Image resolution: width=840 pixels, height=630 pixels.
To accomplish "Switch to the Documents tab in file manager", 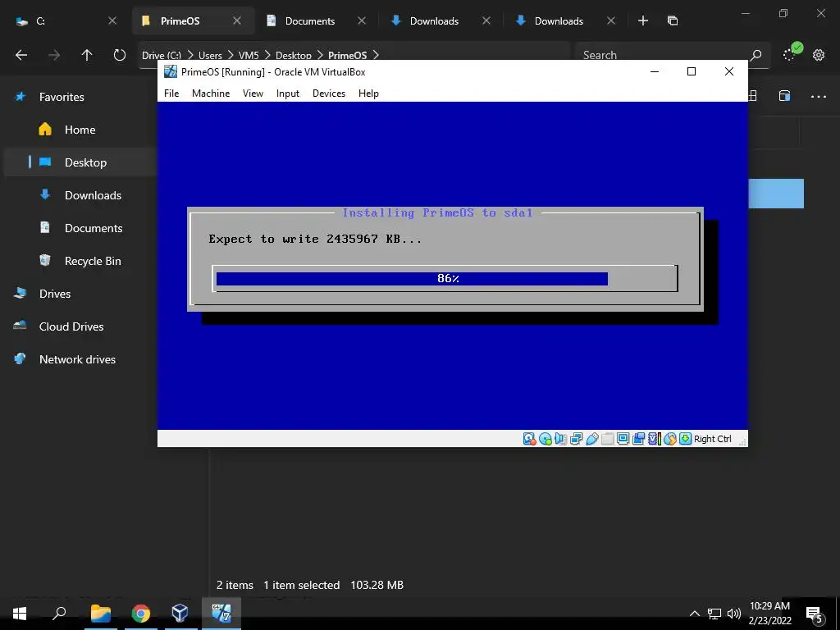I will coord(317,21).
